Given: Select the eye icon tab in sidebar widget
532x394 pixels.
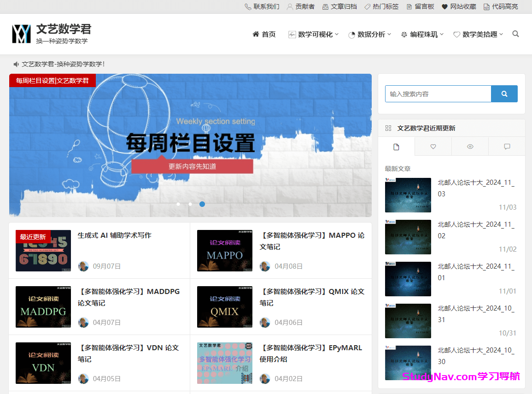Looking at the screenshot, I should coord(470,147).
